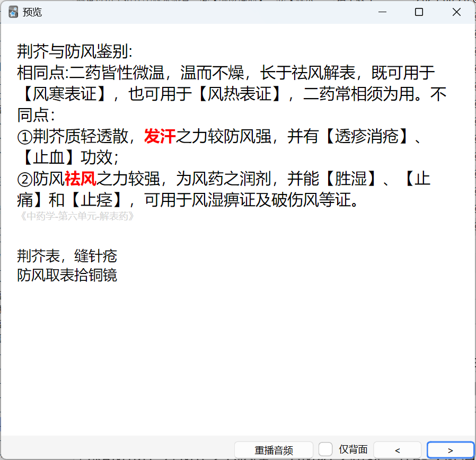Viewport: 476px width, 460px height.
Task: Maximize the 预览 window
Action: (419, 12)
